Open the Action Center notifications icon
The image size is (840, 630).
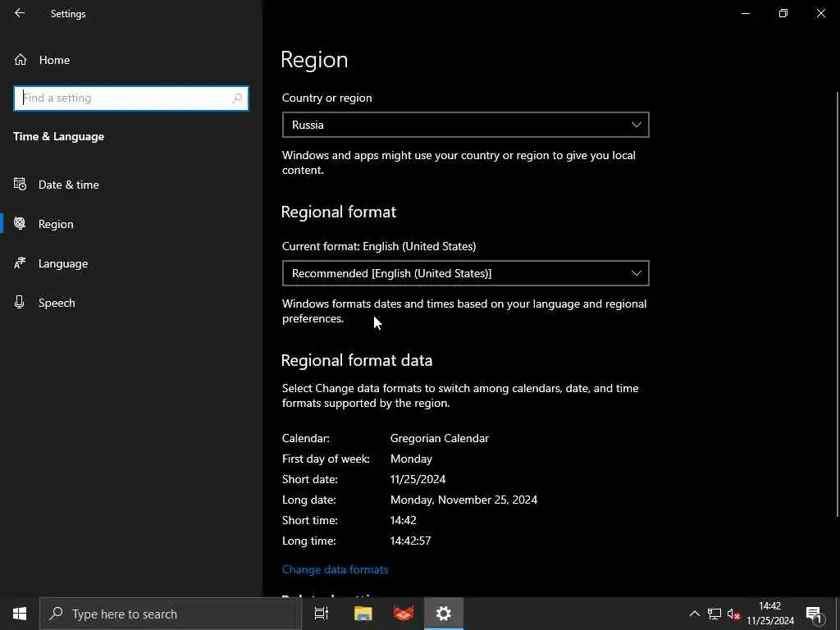(x=814, y=614)
